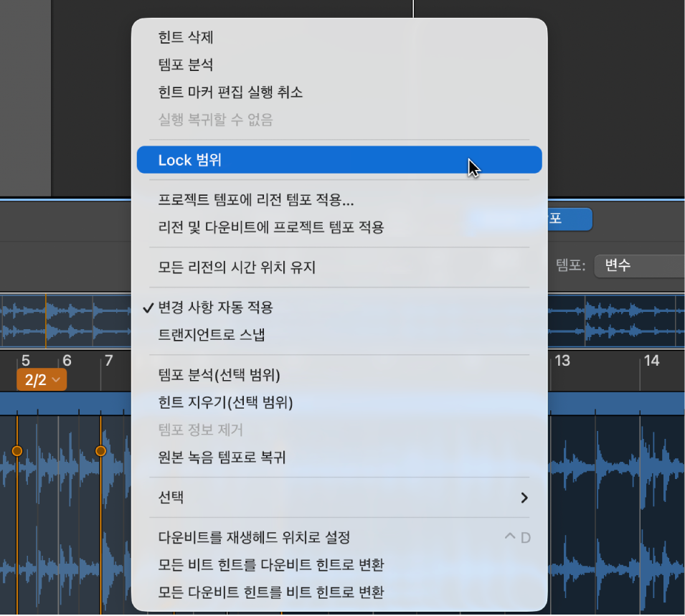Choose '힌트 삭제' from the context menu
The image size is (685, 616).
(339, 37)
